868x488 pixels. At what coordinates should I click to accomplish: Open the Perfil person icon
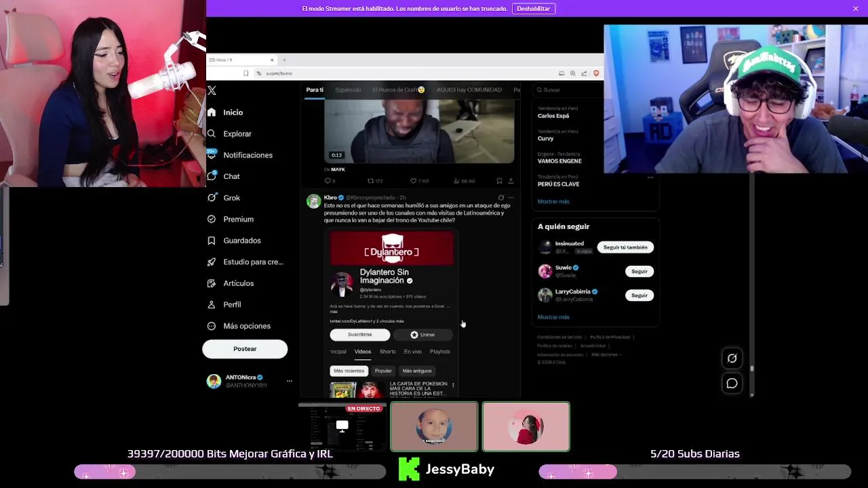[x=212, y=304]
